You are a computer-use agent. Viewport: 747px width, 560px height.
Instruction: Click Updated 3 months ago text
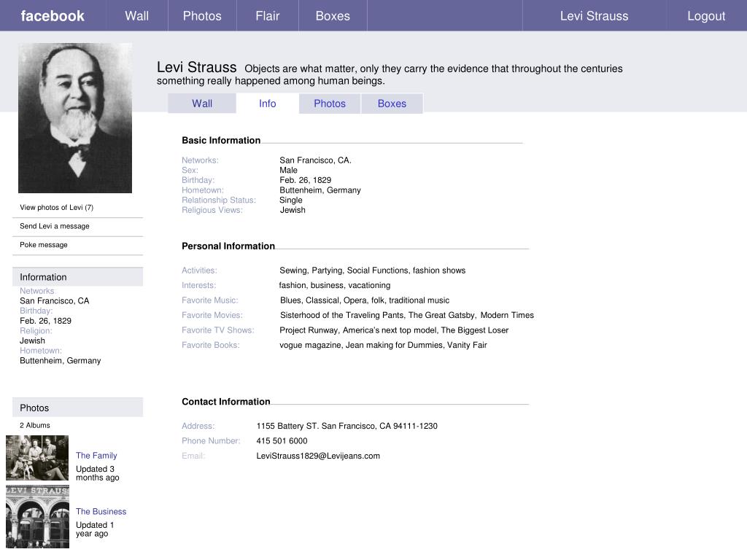click(98, 473)
